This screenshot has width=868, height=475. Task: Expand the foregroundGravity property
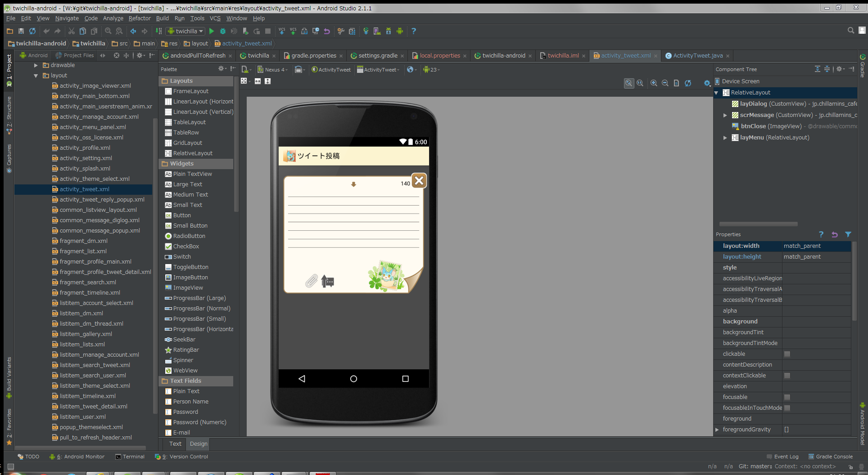717,430
